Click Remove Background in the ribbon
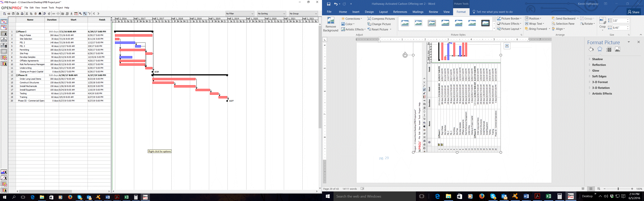This screenshot has height=201, width=644. [330, 25]
